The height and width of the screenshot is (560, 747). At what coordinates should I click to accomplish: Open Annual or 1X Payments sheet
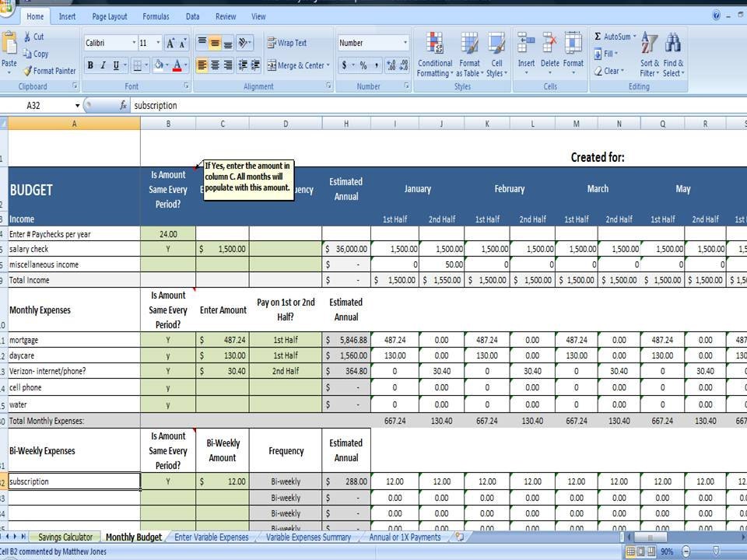[x=405, y=537]
